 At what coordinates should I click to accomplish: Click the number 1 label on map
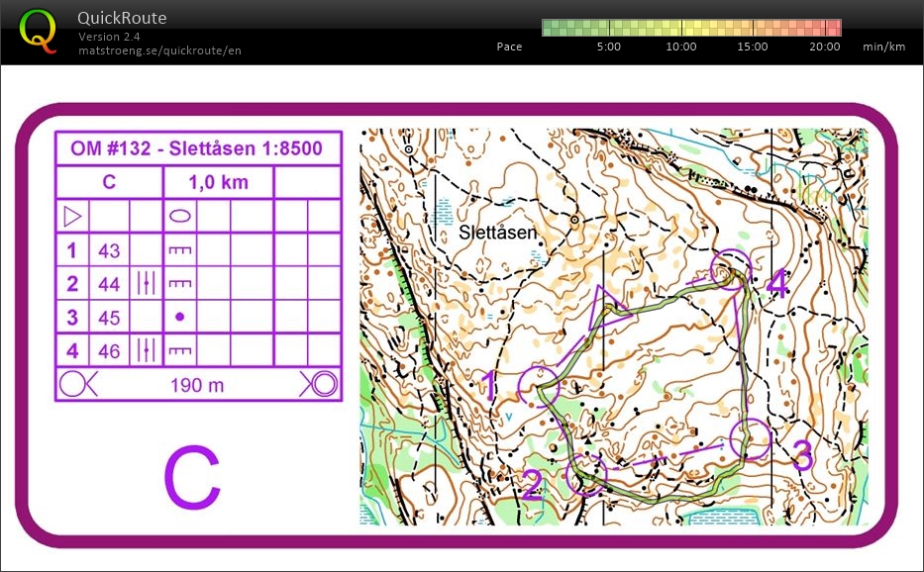point(490,386)
